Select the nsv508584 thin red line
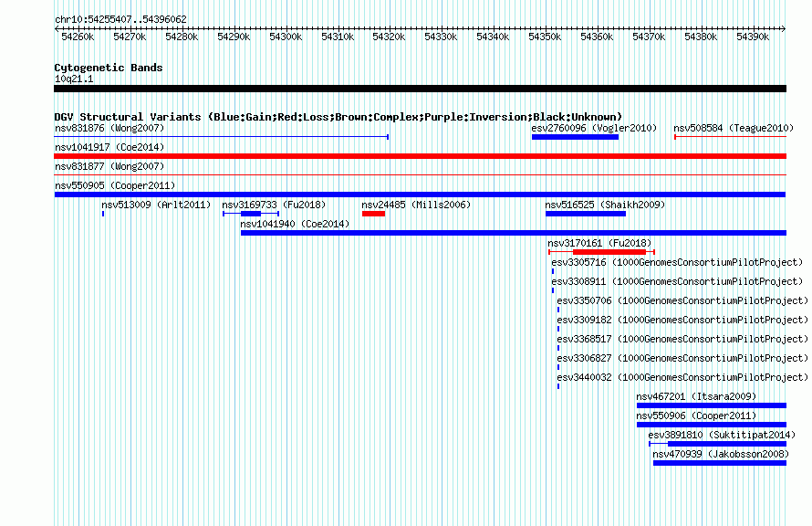 click(730, 137)
